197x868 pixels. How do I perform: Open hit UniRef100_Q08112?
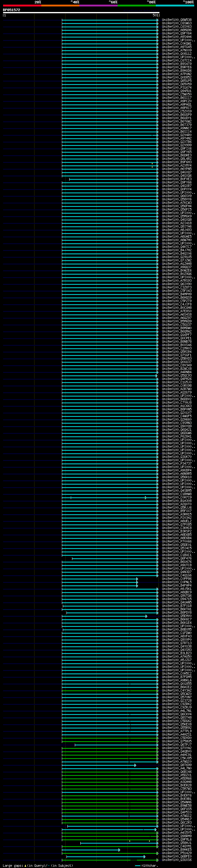point(176,54)
